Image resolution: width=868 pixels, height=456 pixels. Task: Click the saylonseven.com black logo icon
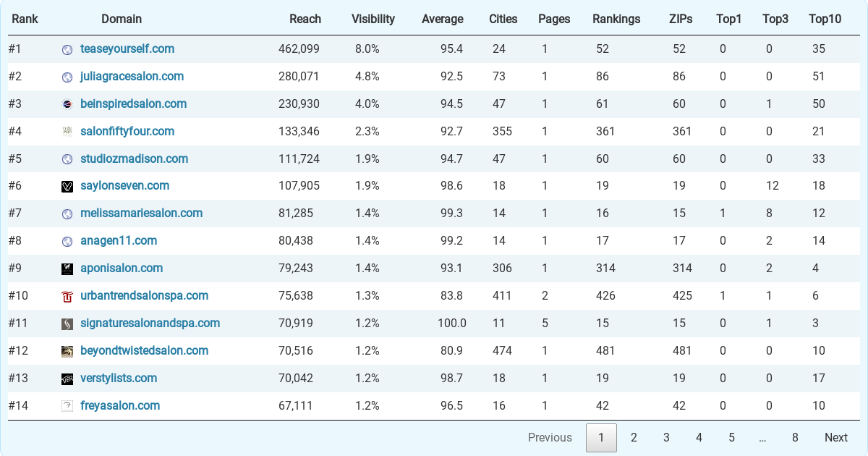point(67,187)
